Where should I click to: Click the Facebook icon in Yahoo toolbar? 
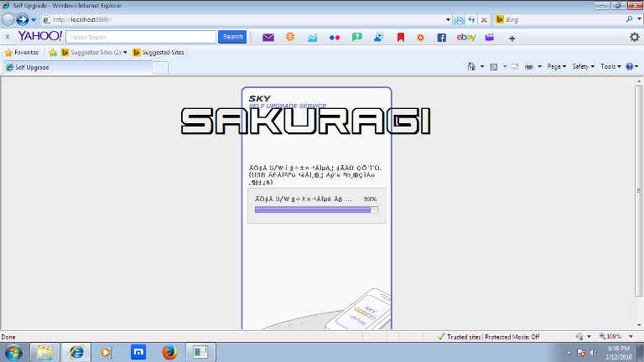click(x=441, y=37)
